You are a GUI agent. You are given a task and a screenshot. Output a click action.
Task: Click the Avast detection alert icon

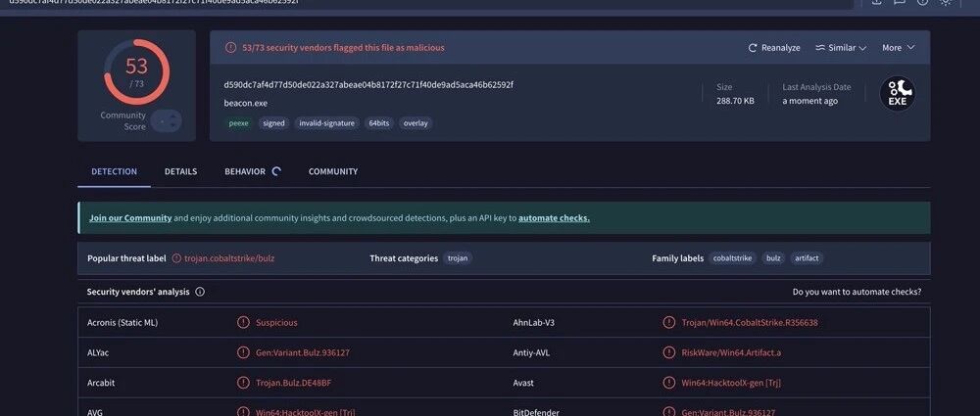pos(668,383)
